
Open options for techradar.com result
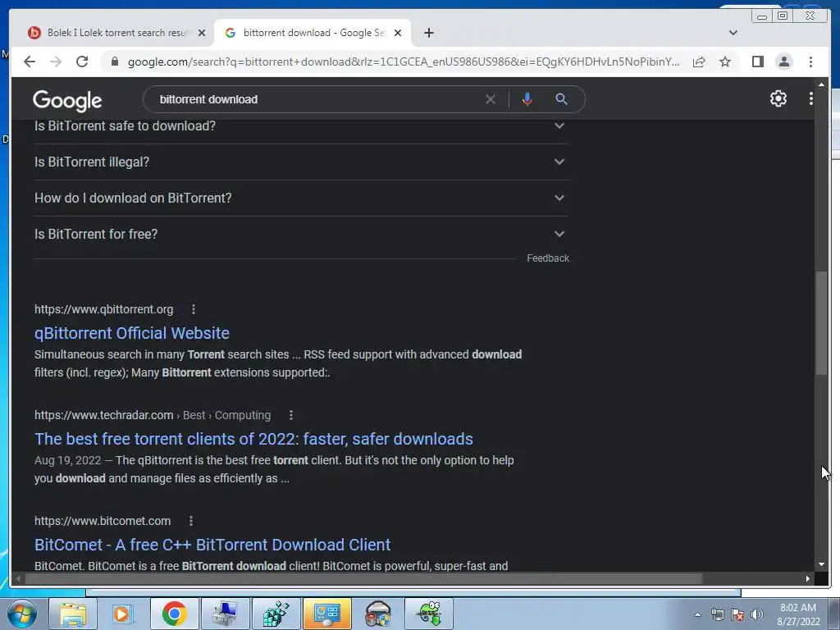click(291, 415)
